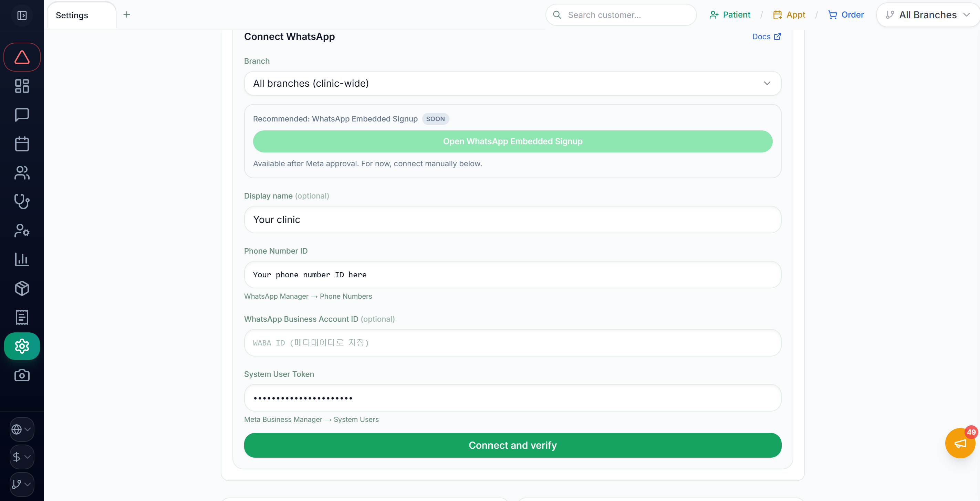Open the camera icon in sidebar
Viewport: 980px width, 501px height.
pyautogui.click(x=22, y=375)
